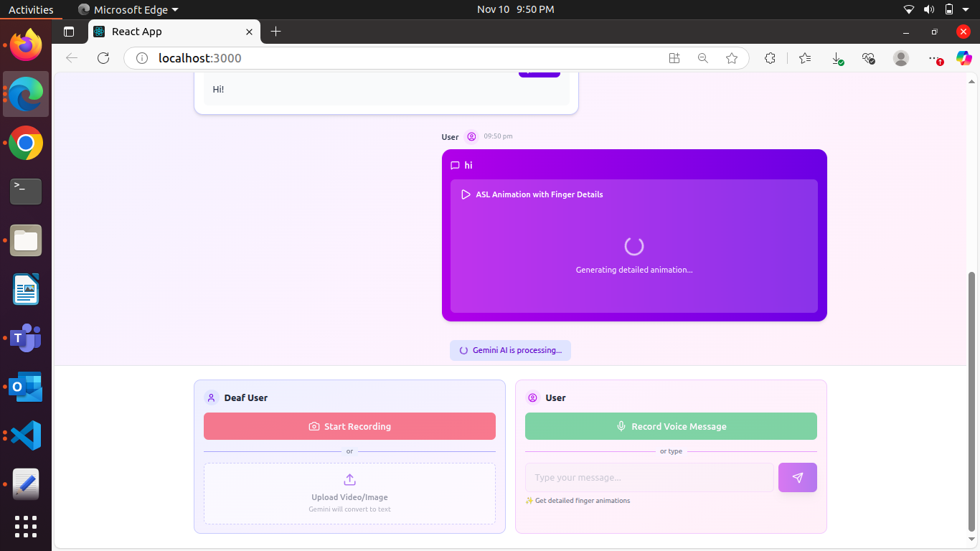Image resolution: width=980 pixels, height=551 pixels.
Task: Launch Visual Studio Code from the dock
Action: (x=25, y=435)
